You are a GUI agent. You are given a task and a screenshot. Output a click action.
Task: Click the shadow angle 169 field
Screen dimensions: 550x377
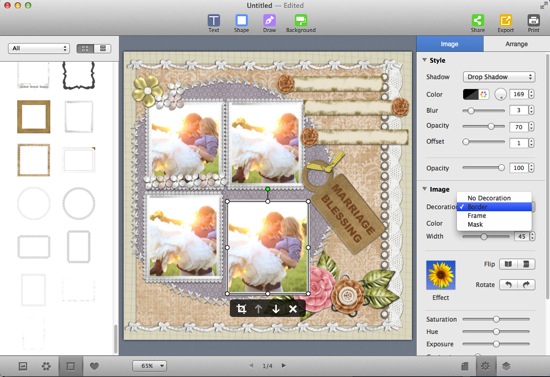(518, 94)
